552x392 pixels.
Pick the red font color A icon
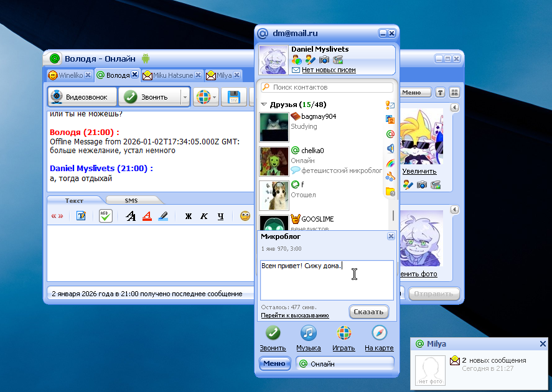(147, 216)
